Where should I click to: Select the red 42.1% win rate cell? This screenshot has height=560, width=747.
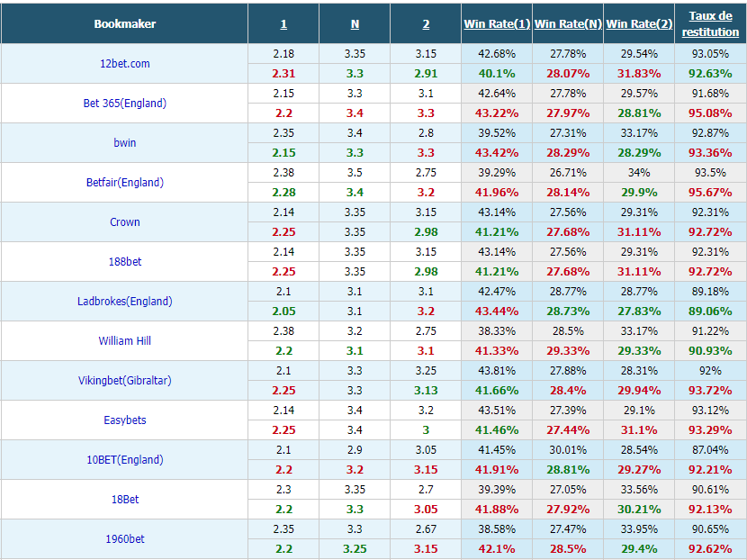[x=497, y=548]
